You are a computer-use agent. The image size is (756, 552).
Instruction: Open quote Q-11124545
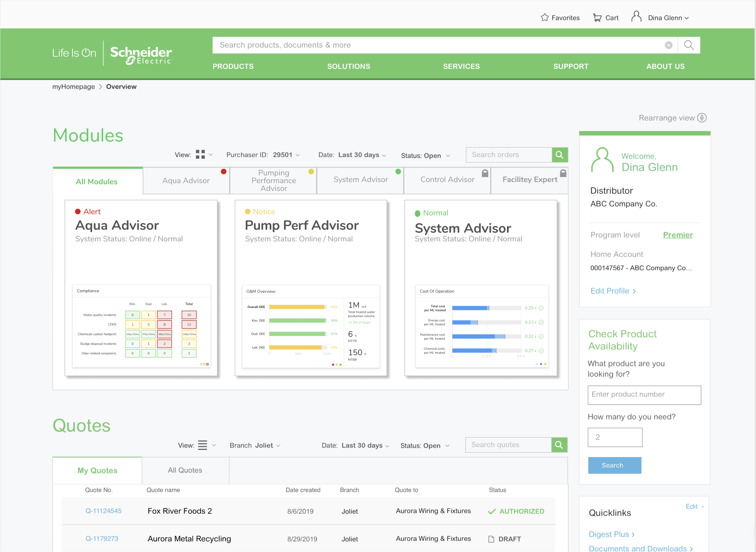click(x=103, y=511)
